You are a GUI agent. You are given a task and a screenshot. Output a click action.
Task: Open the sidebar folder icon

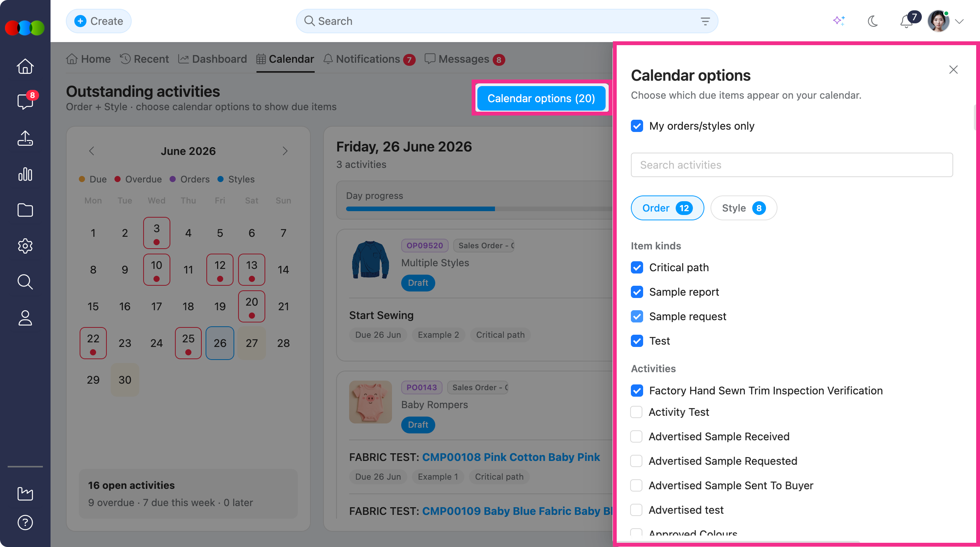click(25, 210)
